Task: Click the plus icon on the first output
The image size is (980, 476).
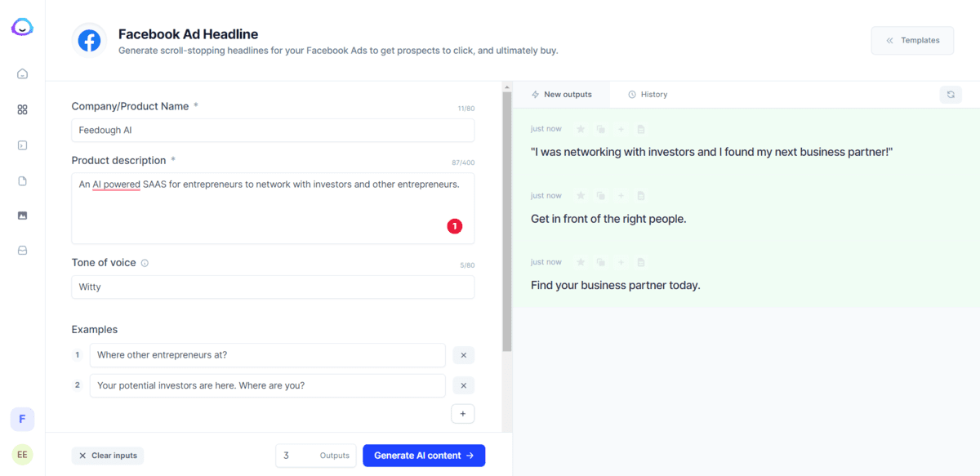Action: coord(621,129)
